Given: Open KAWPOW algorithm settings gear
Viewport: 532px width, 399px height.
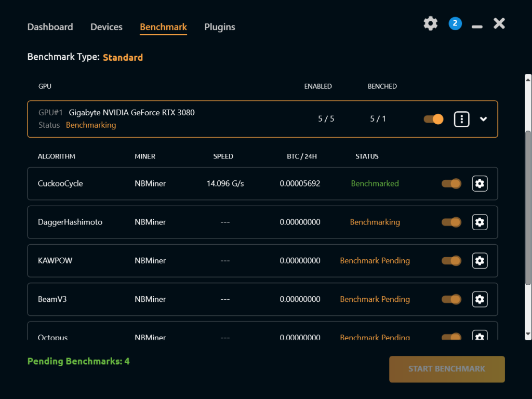Looking at the screenshot, I should pyautogui.click(x=480, y=261).
